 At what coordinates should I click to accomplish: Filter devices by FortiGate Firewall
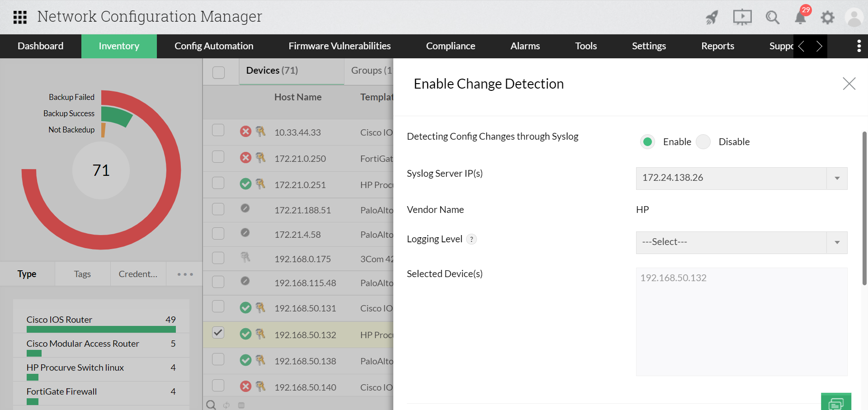61,391
